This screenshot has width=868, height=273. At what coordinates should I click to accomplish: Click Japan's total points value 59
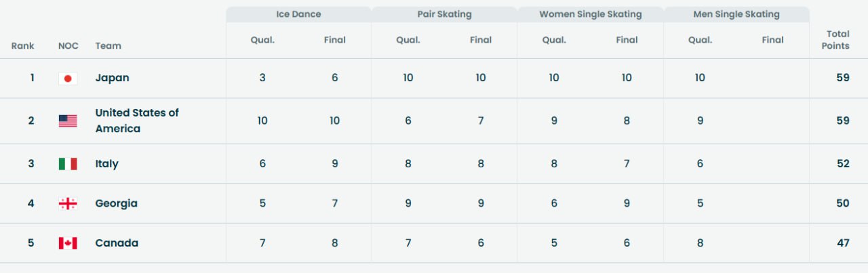[842, 78]
